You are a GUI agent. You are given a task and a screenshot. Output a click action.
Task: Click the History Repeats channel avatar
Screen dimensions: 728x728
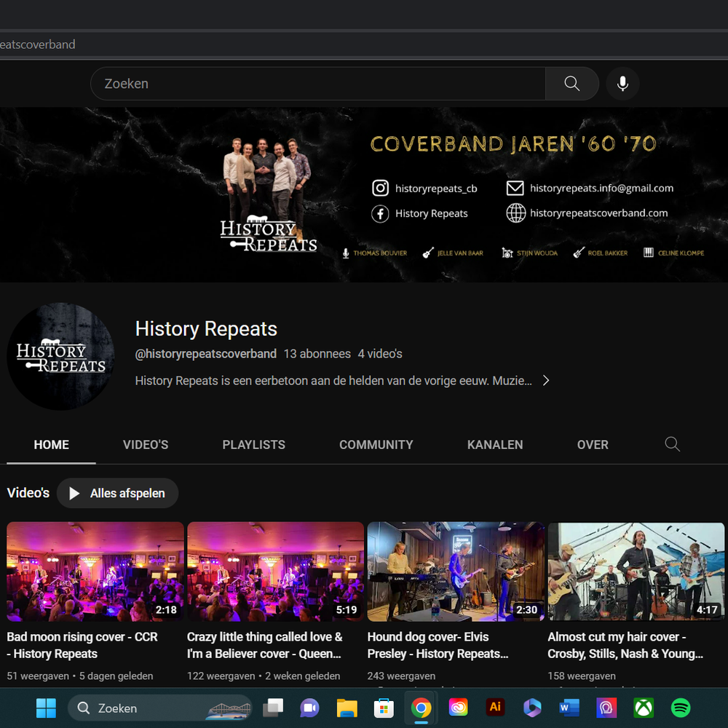60,356
